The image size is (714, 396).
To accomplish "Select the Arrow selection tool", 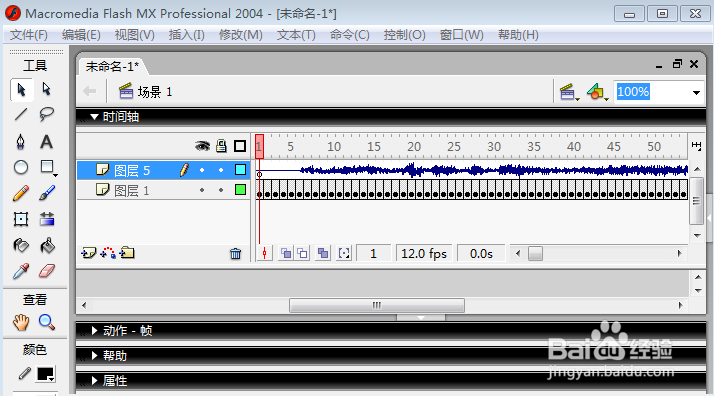I will (21, 89).
